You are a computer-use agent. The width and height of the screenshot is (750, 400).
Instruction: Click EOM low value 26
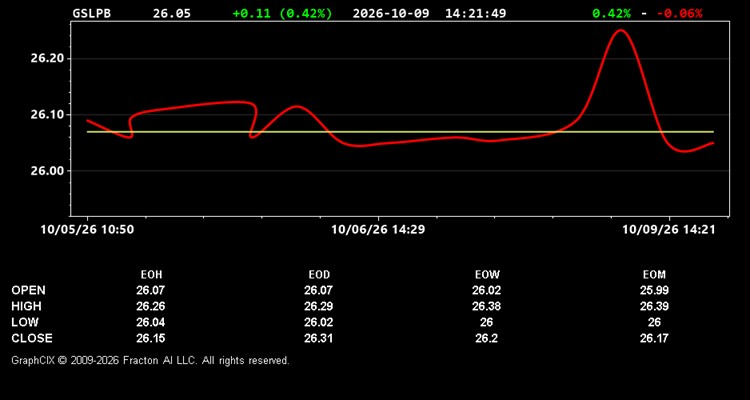tap(654, 322)
